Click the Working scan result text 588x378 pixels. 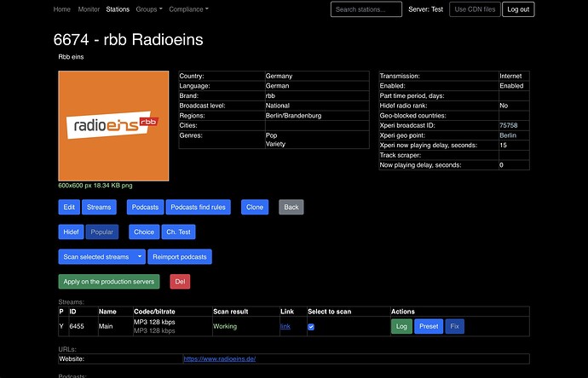(225, 326)
